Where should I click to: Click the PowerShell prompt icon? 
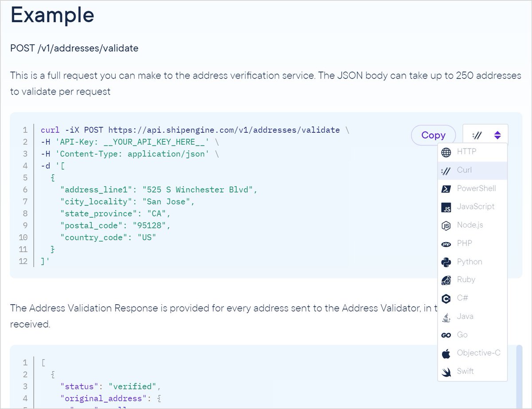pyautogui.click(x=446, y=189)
